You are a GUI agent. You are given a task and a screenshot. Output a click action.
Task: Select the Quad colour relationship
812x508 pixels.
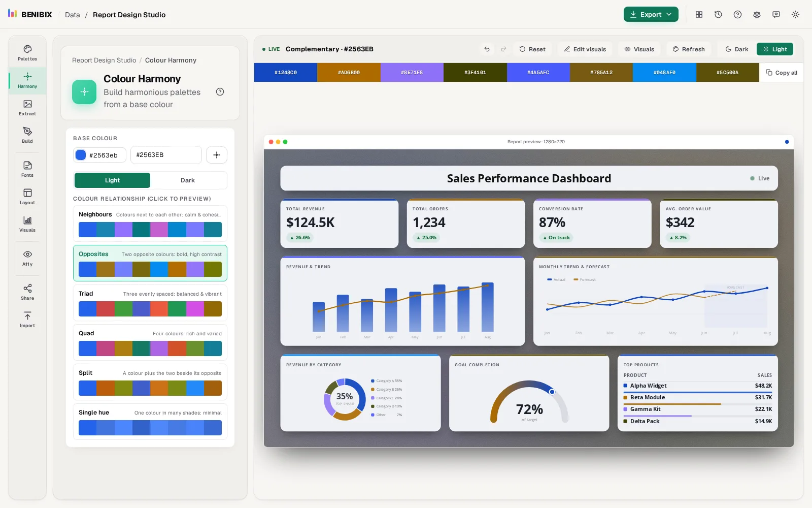pyautogui.click(x=150, y=342)
